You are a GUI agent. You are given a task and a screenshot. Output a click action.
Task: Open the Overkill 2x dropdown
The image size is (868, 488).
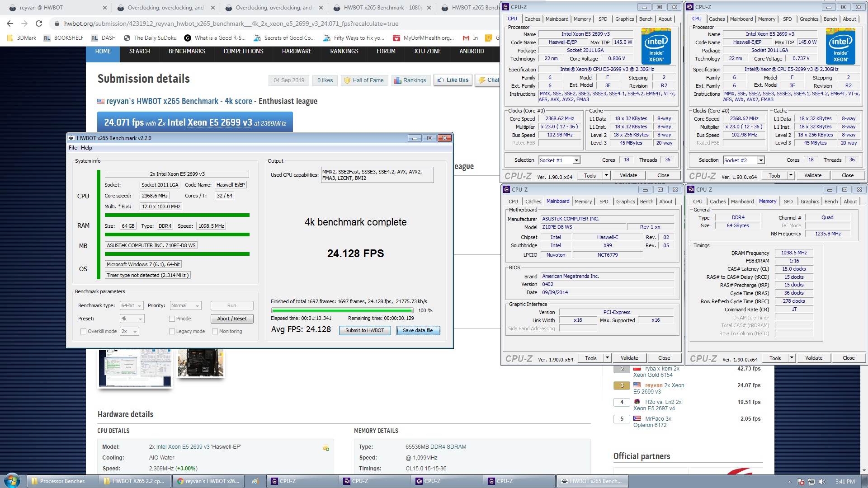[129, 332]
